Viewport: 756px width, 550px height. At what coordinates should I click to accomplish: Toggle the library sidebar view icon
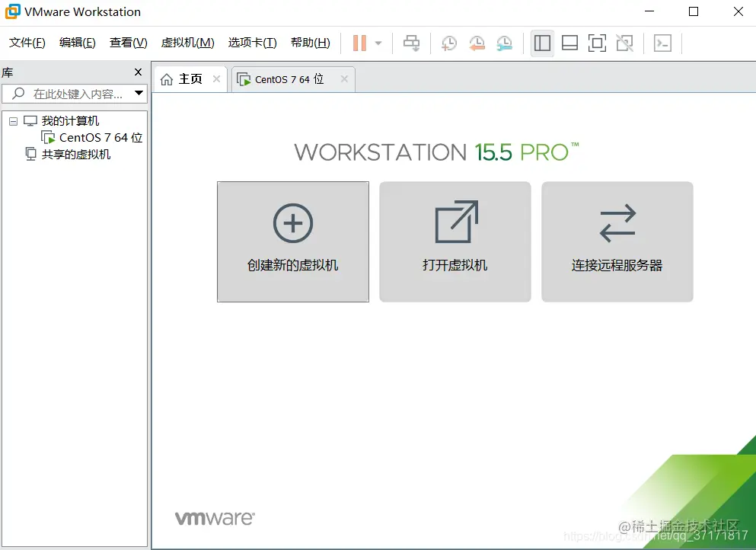pos(542,43)
